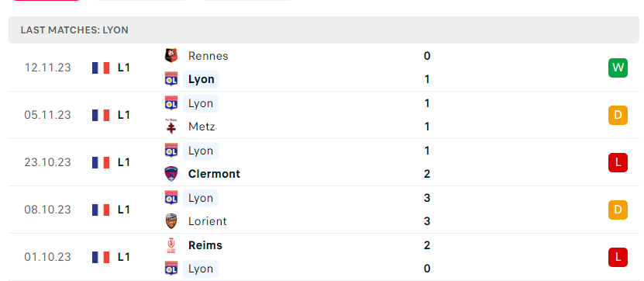This screenshot has height=281, width=644.
Task: Click the D badge for Lyon–Metz match
Action: (x=618, y=115)
